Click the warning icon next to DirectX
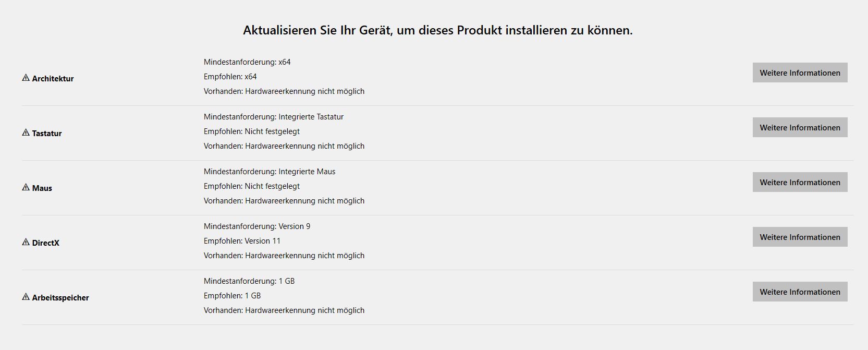 click(x=26, y=242)
